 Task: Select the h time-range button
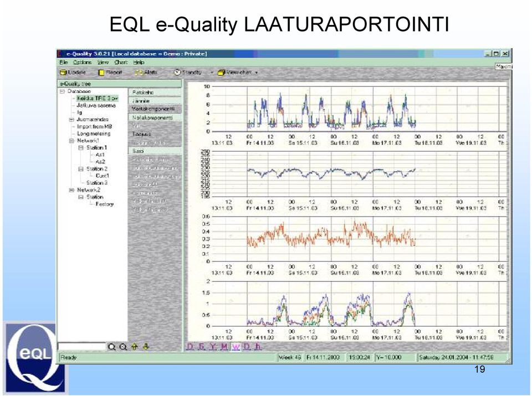[x=258, y=347]
